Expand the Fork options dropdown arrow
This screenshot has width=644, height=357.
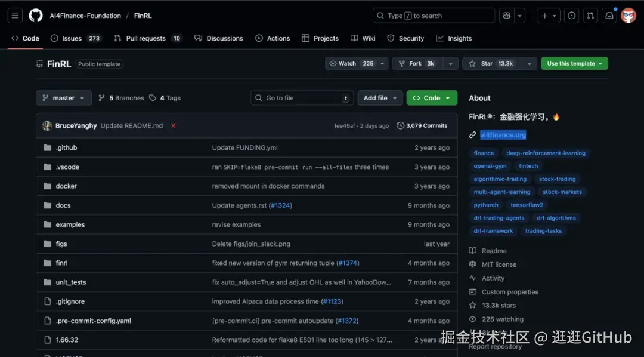451,64
